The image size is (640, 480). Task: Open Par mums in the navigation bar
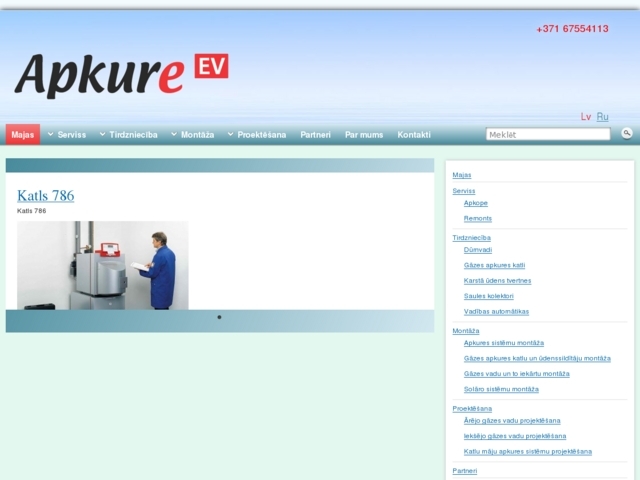(x=364, y=135)
